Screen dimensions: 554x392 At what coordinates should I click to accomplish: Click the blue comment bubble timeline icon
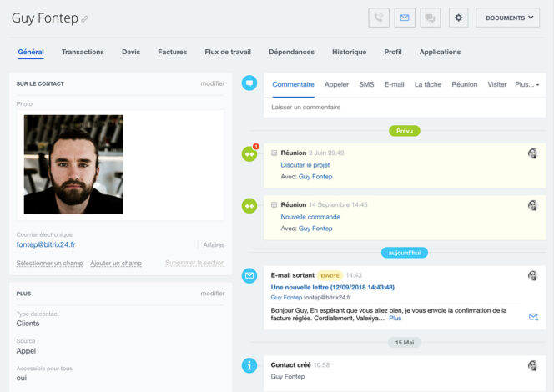[x=249, y=83]
